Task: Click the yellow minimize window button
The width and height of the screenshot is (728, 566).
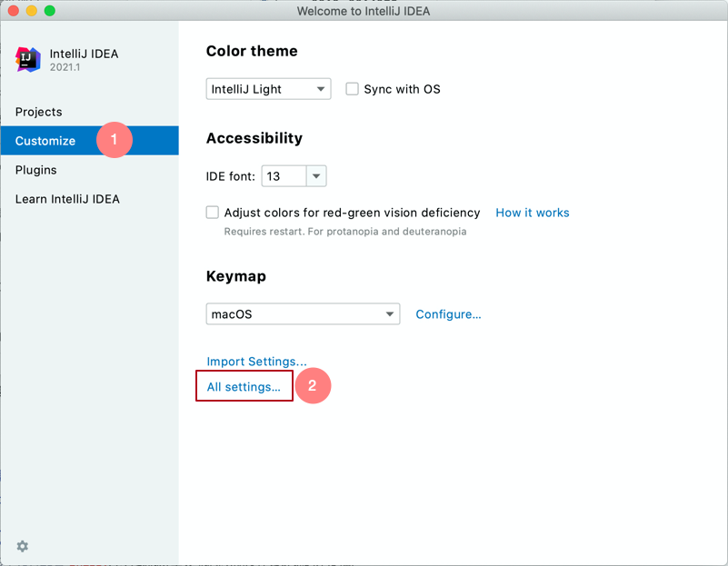Action: click(x=32, y=11)
